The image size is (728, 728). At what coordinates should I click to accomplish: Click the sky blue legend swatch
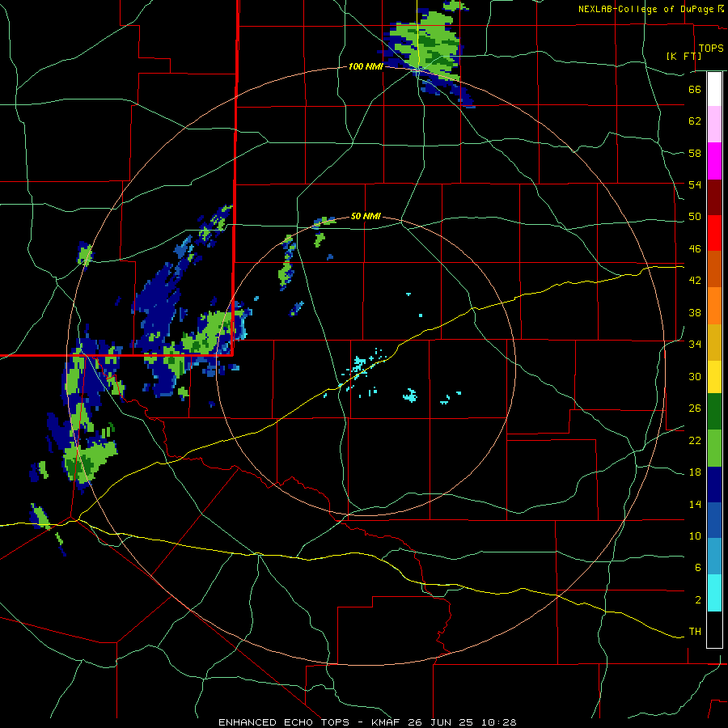click(714, 557)
